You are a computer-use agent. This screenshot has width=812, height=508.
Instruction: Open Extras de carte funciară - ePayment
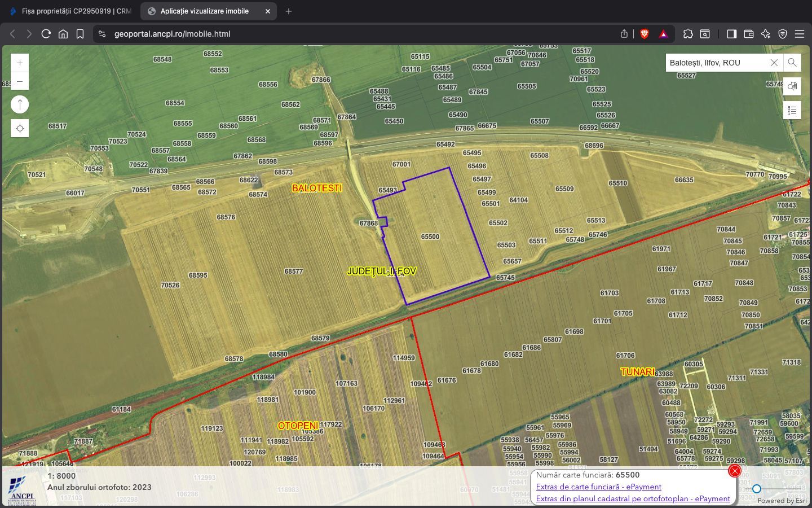(x=599, y=487)
